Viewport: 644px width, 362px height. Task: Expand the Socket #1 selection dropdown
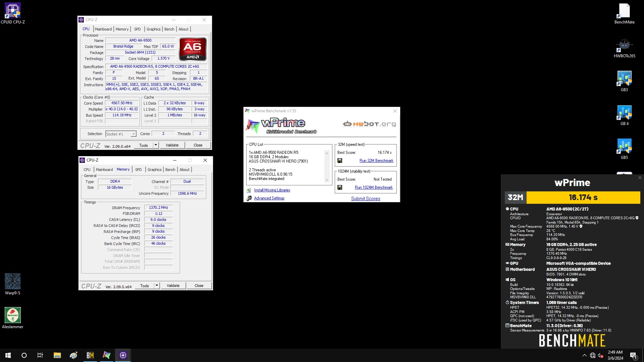point(133,134)
